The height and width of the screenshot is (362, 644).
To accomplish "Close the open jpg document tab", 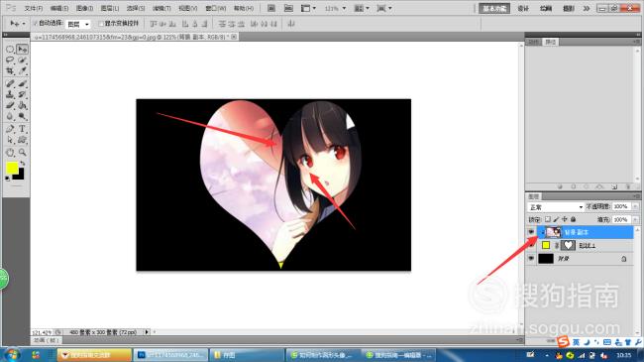I will [x=234, y=37].
